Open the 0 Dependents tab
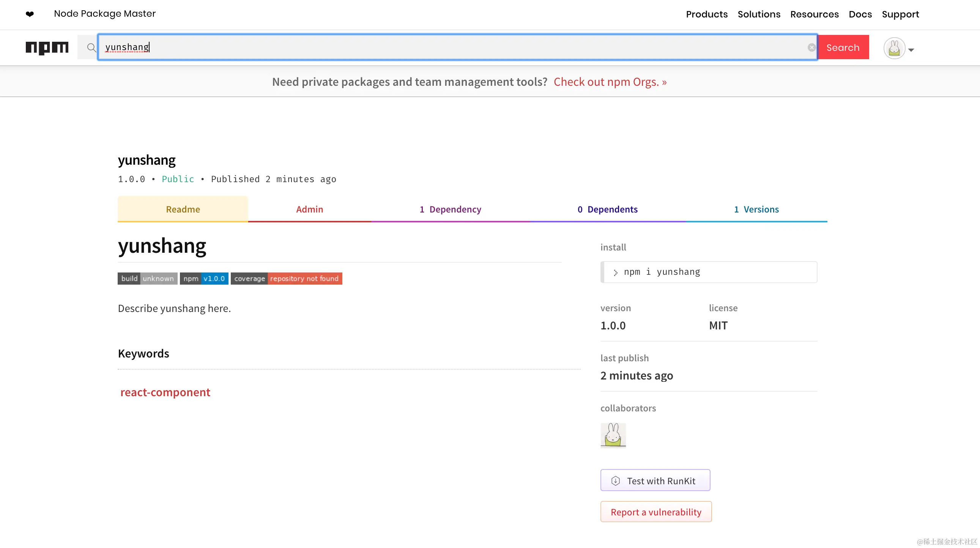This screenshot has width=980, height=548. (x=607, y=209)
